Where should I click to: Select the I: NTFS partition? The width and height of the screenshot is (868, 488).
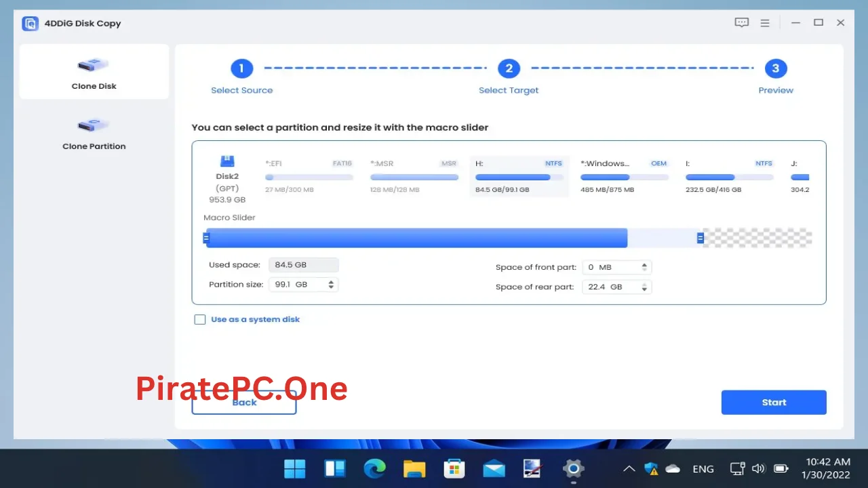click(730, 176)
